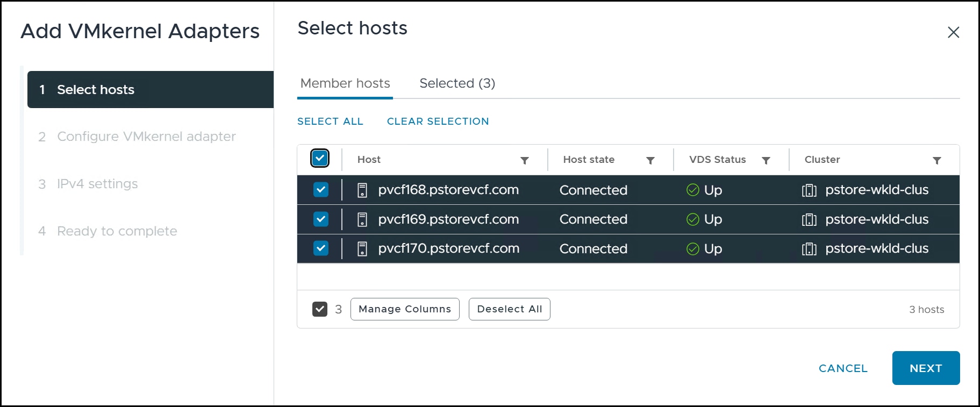Image resolution: width=980 pixels, height=407 pixels.
Task: Click the host icon beside pvcf170.pstorevcf.com
Action: click(362, 249)
